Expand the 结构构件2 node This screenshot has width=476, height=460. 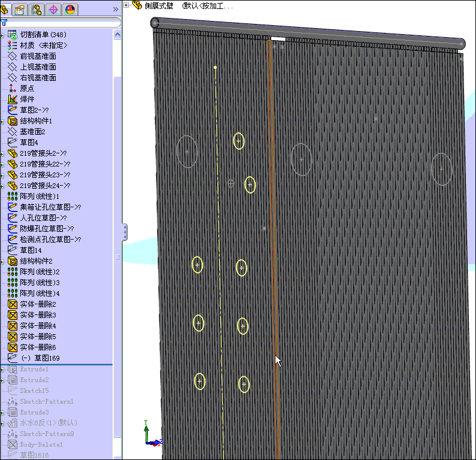2,262
